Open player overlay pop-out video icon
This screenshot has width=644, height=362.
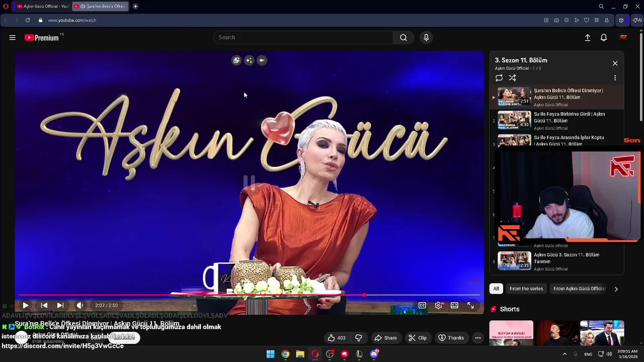[x=236, y=60]
